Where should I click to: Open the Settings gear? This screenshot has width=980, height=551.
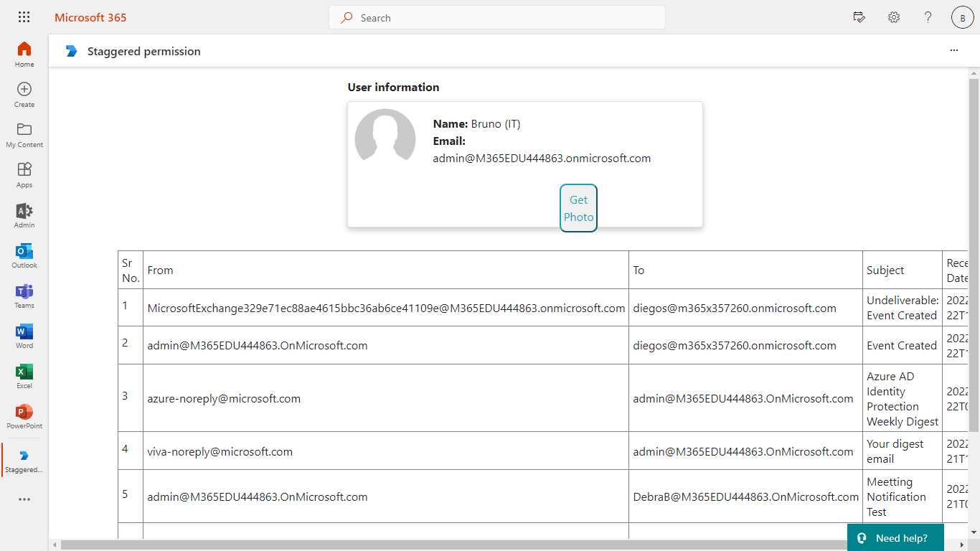pyautogui.click(x=893, y=17)
